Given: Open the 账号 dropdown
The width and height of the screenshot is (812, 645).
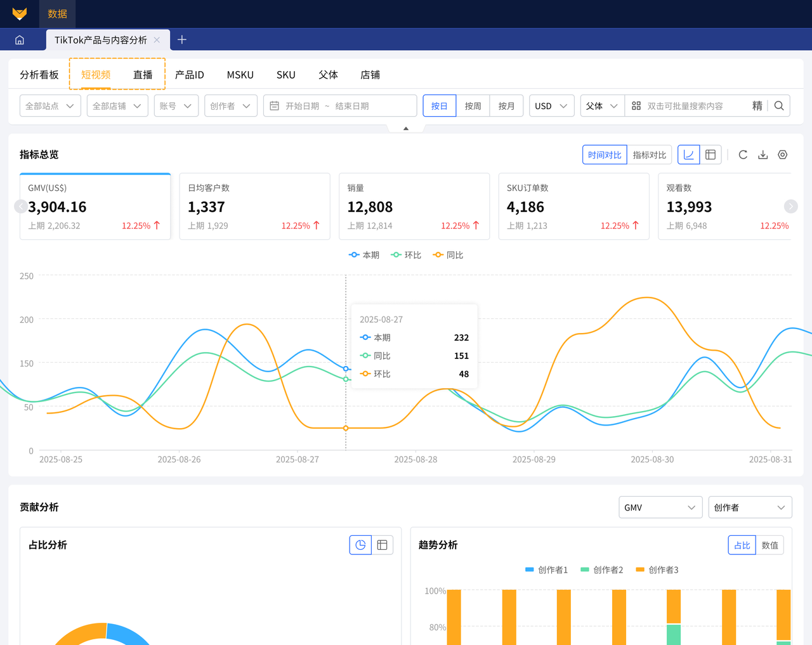Looking at the screenshot, I should [x=176, y=106].
